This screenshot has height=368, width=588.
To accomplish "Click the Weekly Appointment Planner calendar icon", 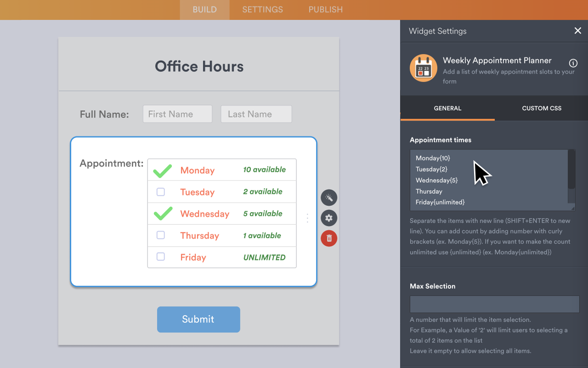I will click(423, 68).
